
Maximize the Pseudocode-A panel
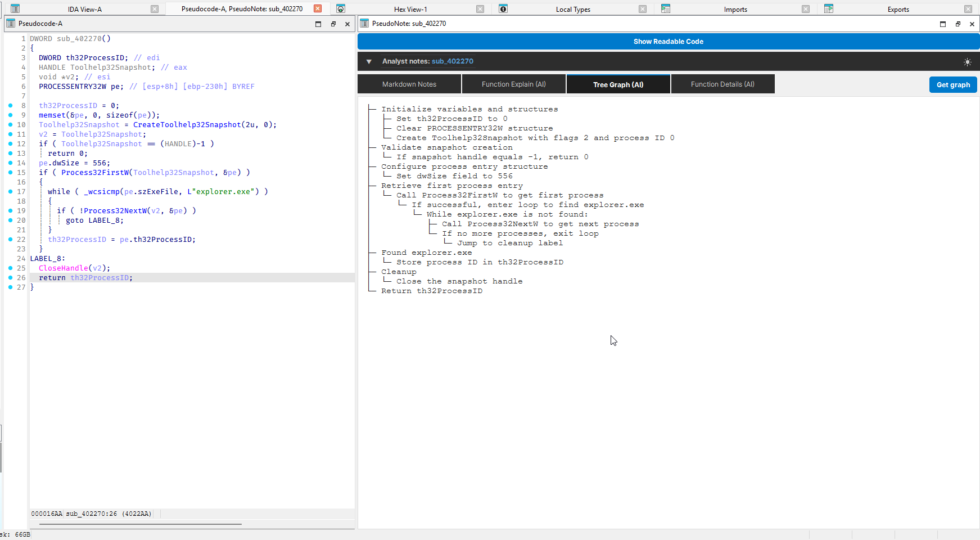(318, 24)
